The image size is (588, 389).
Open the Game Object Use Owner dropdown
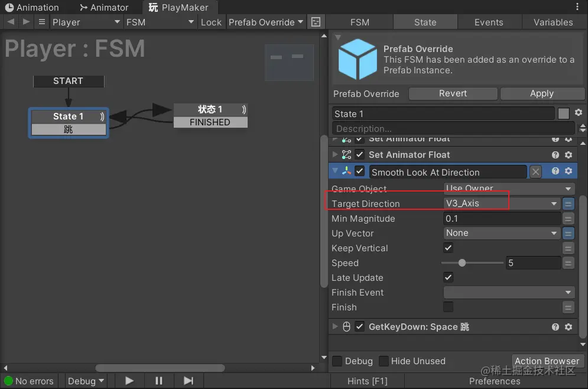click(x=509, y=189)
